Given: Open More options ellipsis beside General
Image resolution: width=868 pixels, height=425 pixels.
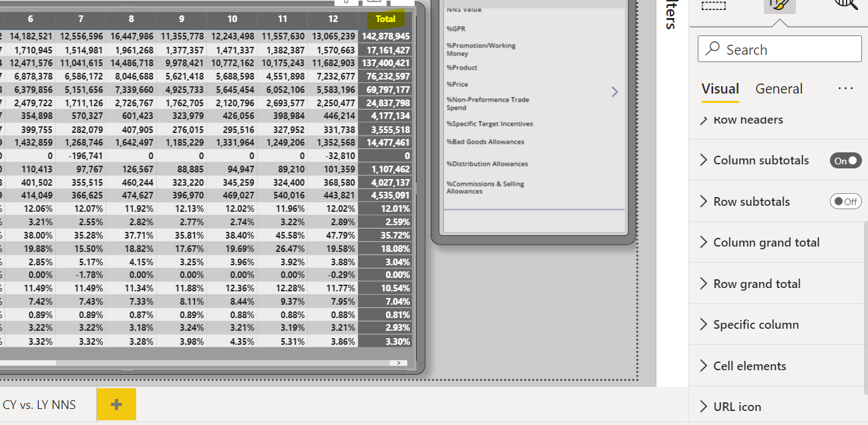Looking at the screenshot, I should 845,88.
